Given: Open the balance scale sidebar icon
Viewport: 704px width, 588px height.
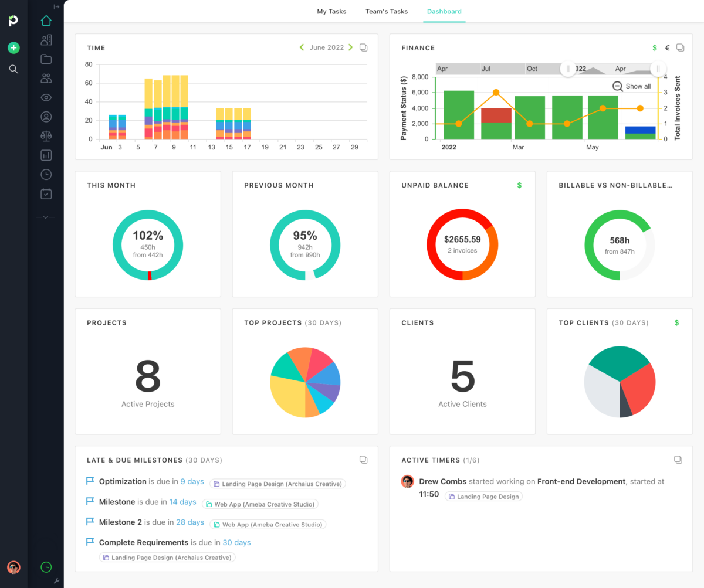Looking at the screenshot, I should click(x=46, y=135).
